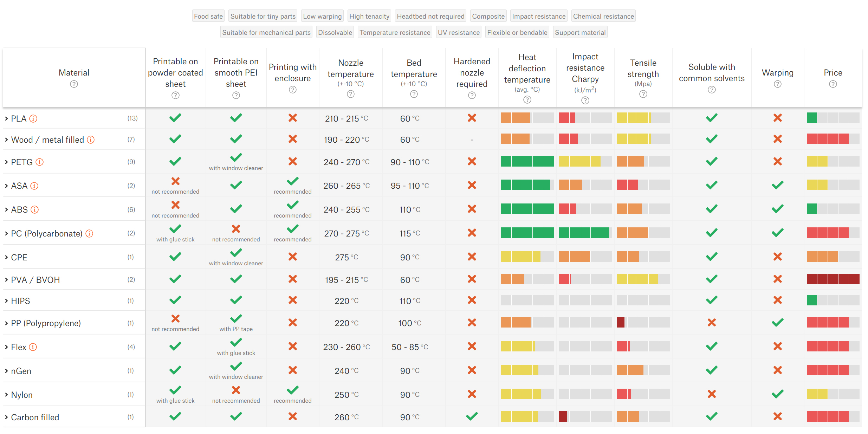Viewport: 868px width, 434px height.
Task: Click help icon under Warping header
Action: (x=777, y=84)
